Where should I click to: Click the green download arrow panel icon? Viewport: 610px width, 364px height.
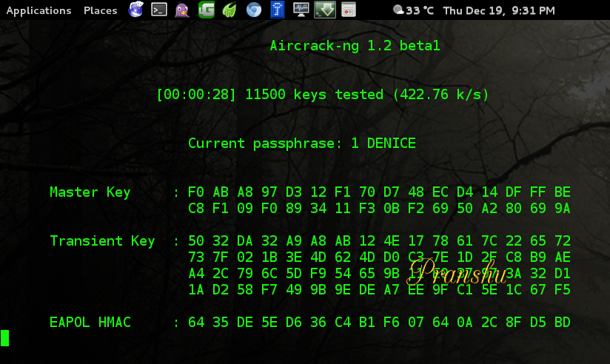click(325, 10)
